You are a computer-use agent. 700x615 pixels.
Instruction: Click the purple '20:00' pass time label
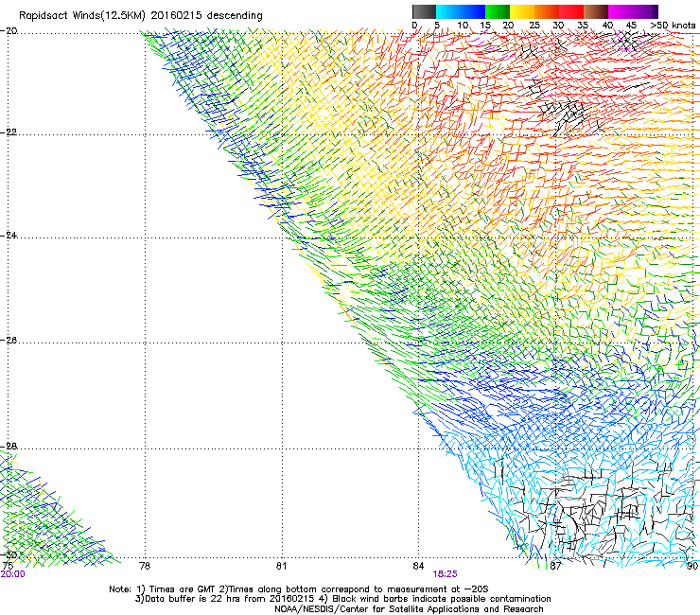tap(13, 574)
